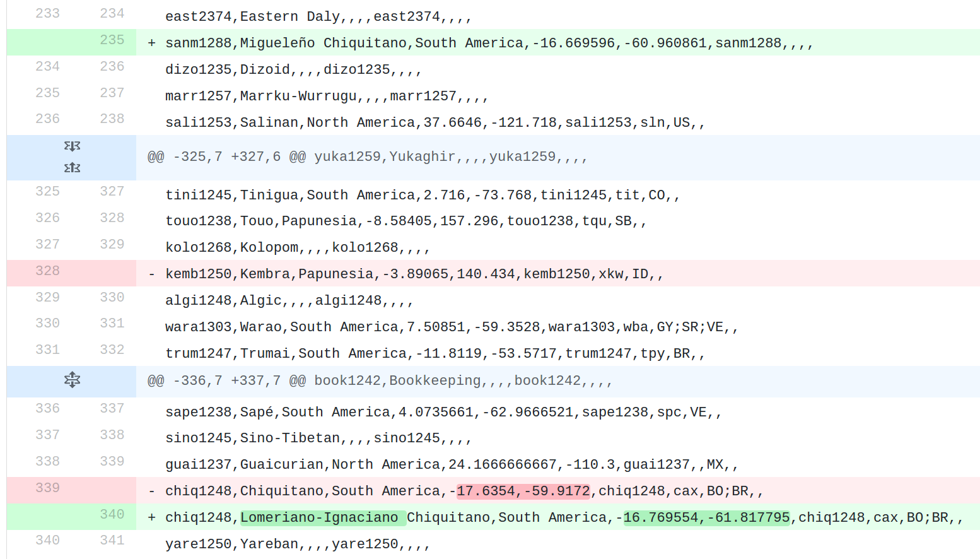The image size is (980, 559).
Task: Click the sape1238 Sapé line
Action: tap(443, 412)
